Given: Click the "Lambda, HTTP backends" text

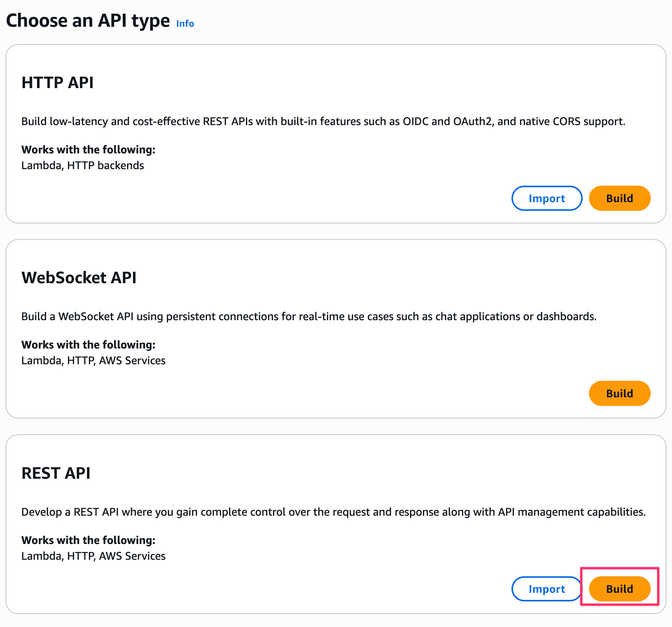Looking at the screenshot, I should 83,165.
